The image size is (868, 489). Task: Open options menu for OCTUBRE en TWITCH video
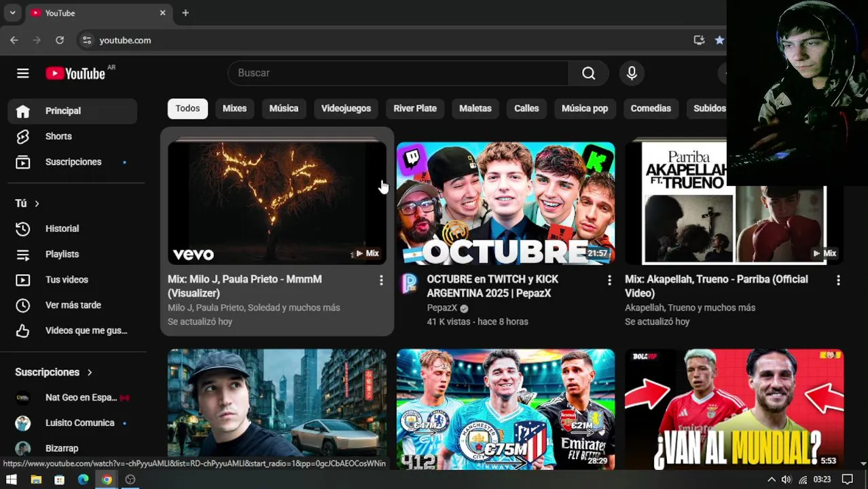tap(609, 280)
